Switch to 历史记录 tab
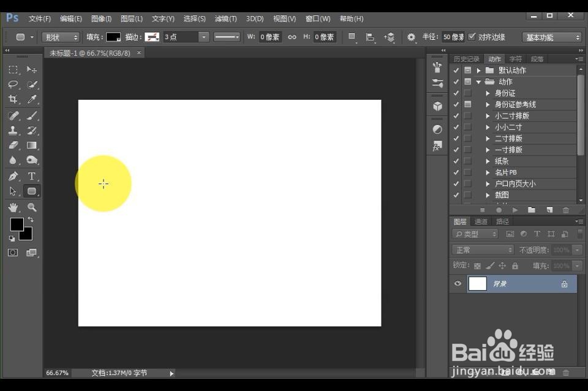Screen dimensions: 588x391 [x=466, y=59]
